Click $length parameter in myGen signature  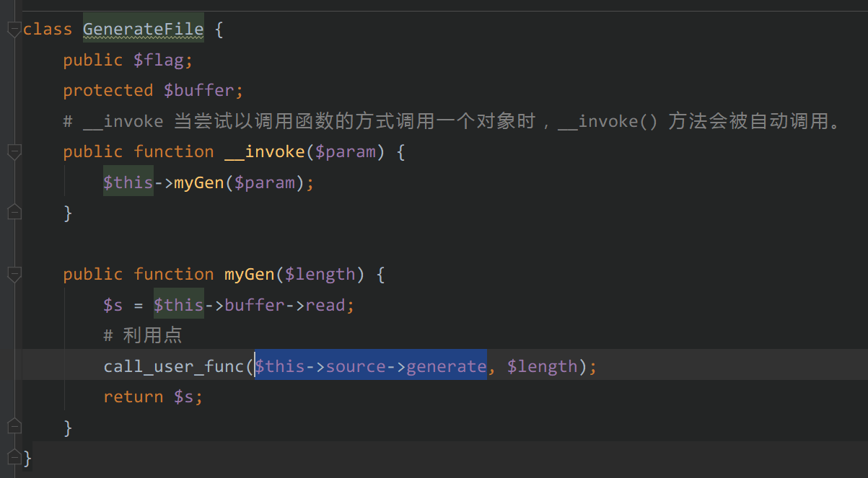pos(320,275)
